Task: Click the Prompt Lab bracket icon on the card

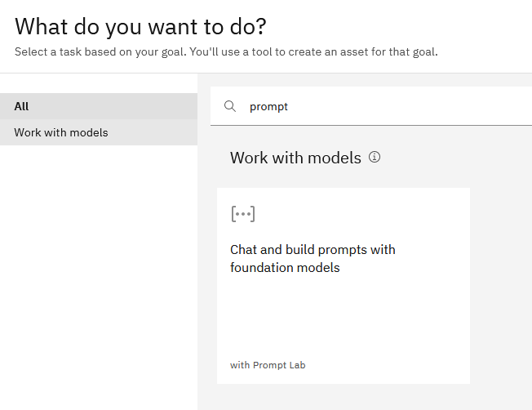Action: 242,214
